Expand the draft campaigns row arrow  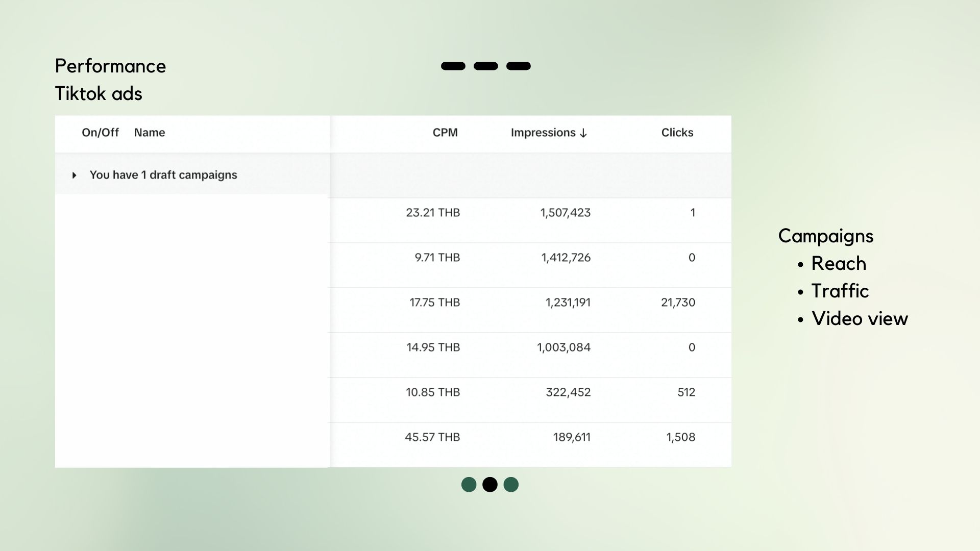(75, 175)
